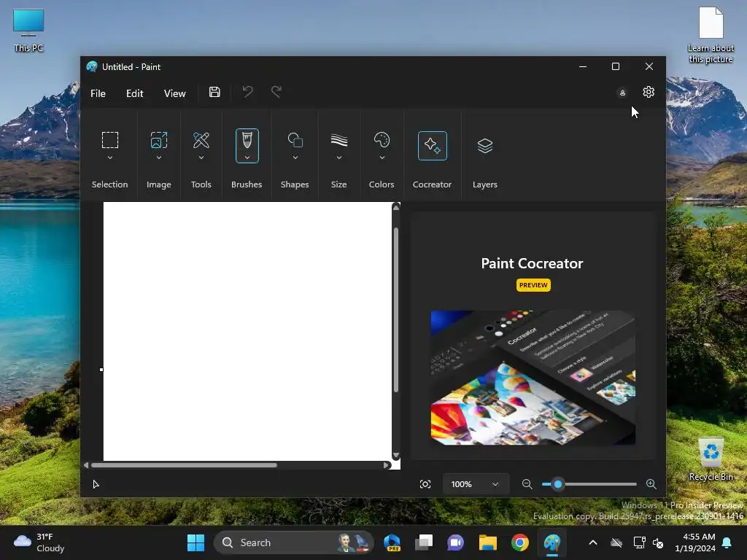Expand the Colors chevron
This screenshot has width=747, height=560.
382,157
